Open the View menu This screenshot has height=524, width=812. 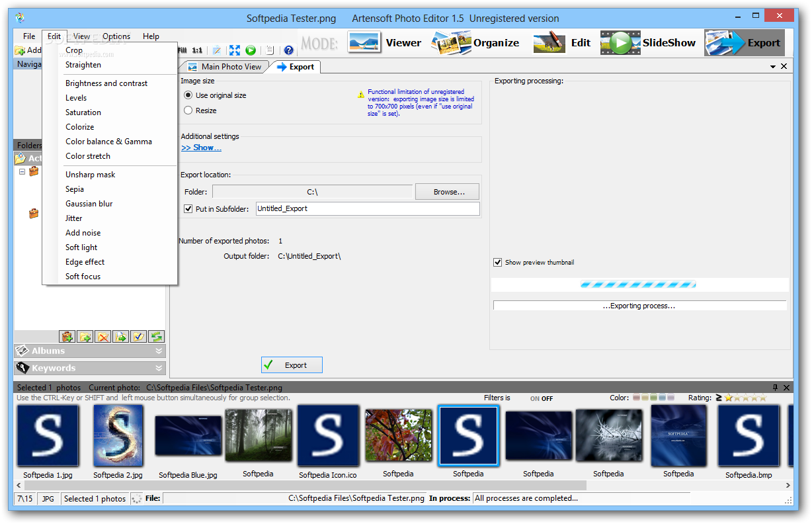point(82,36)
